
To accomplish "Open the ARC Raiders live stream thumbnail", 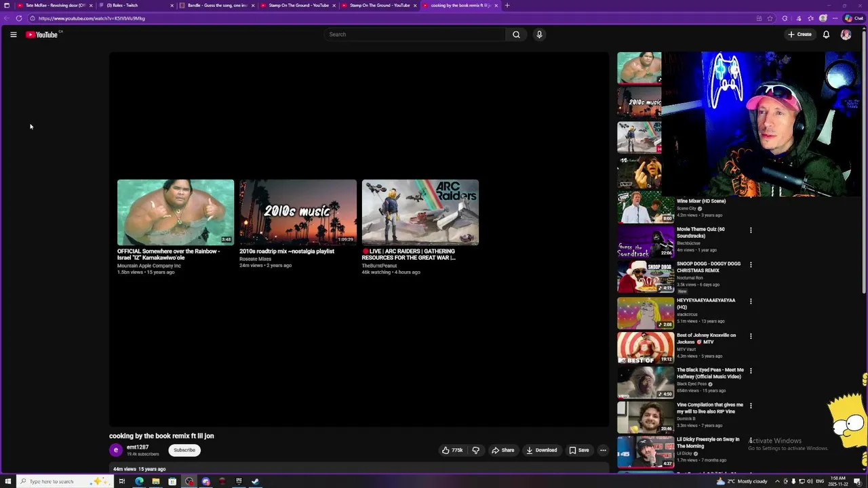I will 420,212.
